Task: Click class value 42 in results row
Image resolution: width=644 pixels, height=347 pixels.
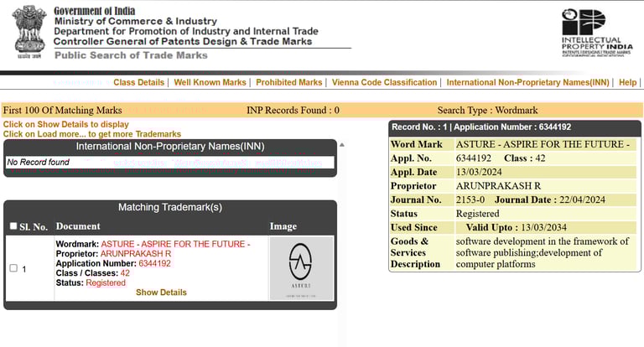Action: tap(125, 273)
